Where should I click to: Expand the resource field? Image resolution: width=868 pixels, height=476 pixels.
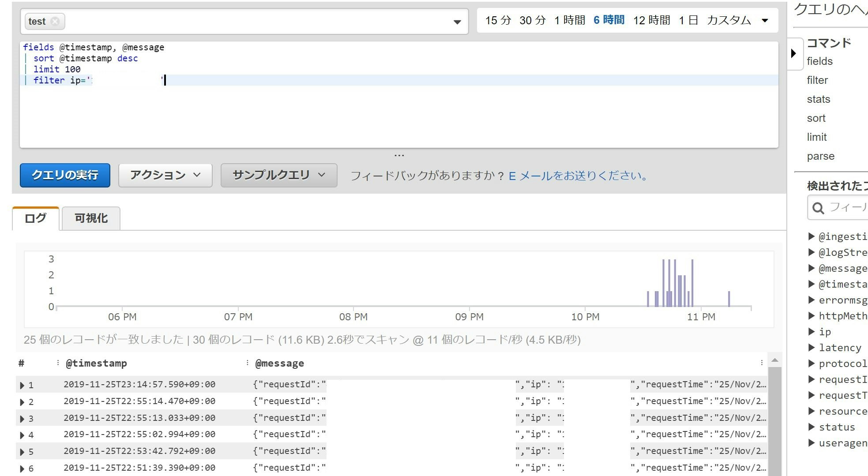click(x=811, y=411)
